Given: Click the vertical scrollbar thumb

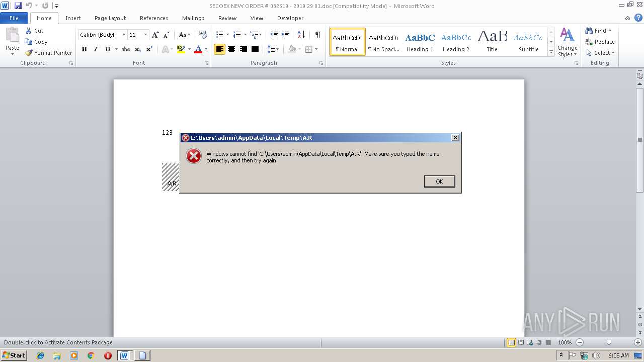Looking at the screenshot, I should (640, 140).
